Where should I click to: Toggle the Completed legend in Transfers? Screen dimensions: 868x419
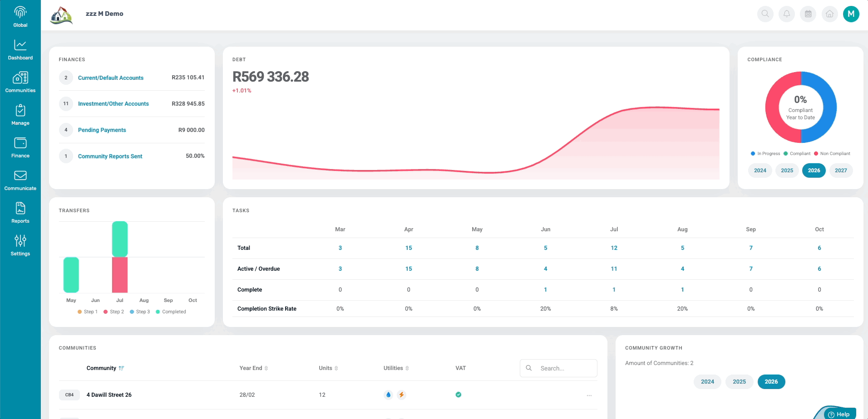click(171, 312)
